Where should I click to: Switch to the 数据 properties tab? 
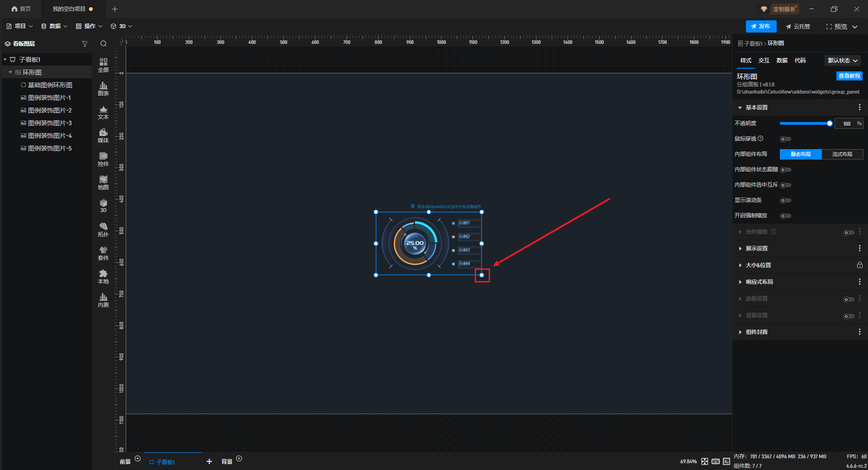782,61
